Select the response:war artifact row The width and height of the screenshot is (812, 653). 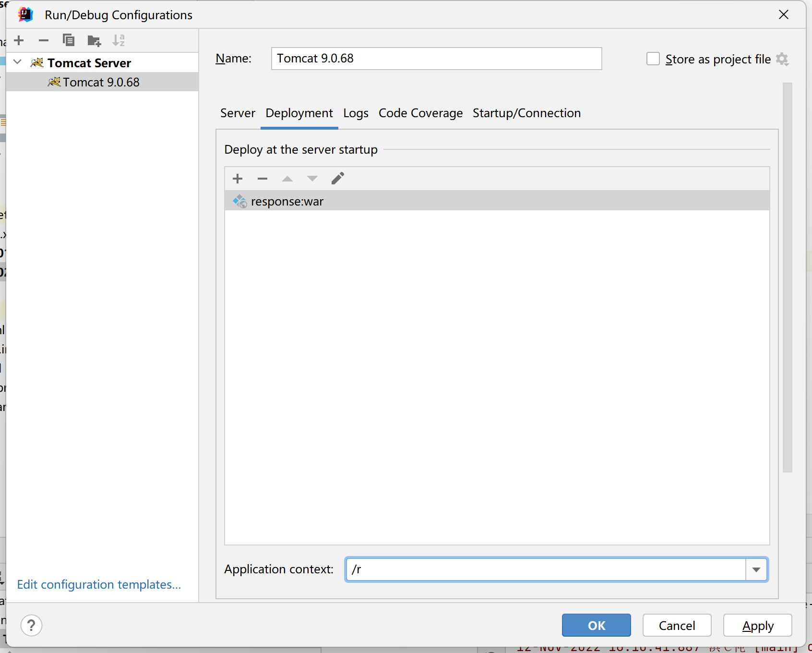497,201
